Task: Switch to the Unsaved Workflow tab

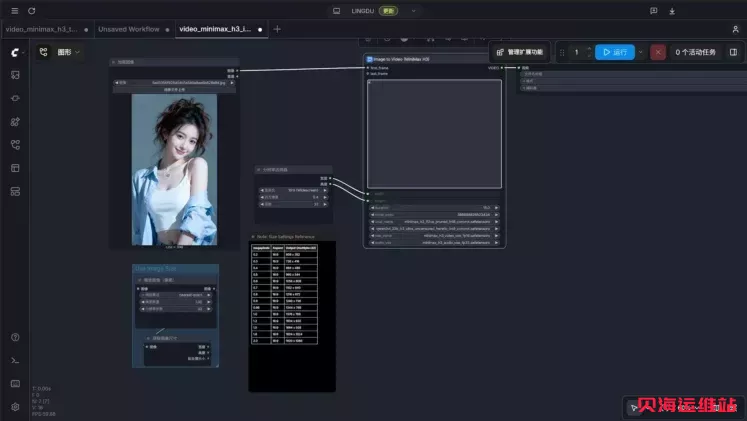Action: (133, 29)
